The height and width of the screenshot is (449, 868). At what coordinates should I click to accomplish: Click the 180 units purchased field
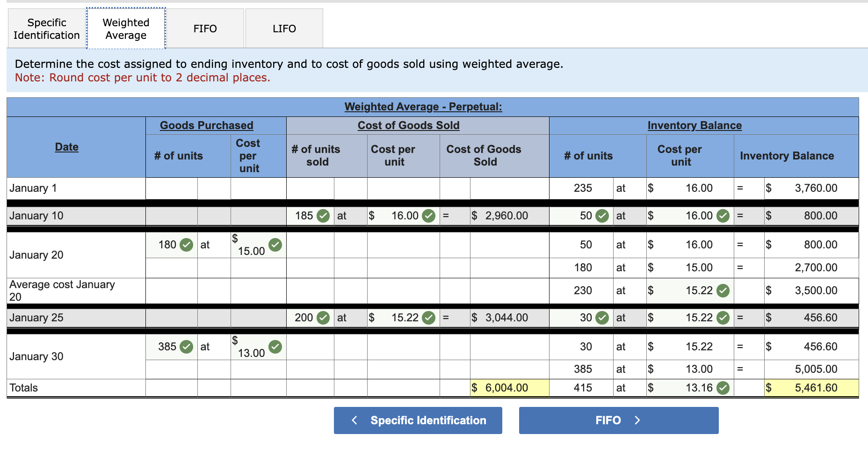coord(172,245)
